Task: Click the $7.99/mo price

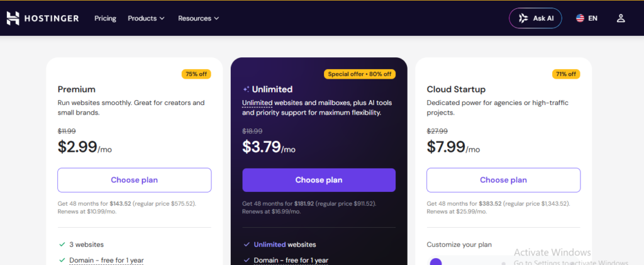Action: pos(453,147)
